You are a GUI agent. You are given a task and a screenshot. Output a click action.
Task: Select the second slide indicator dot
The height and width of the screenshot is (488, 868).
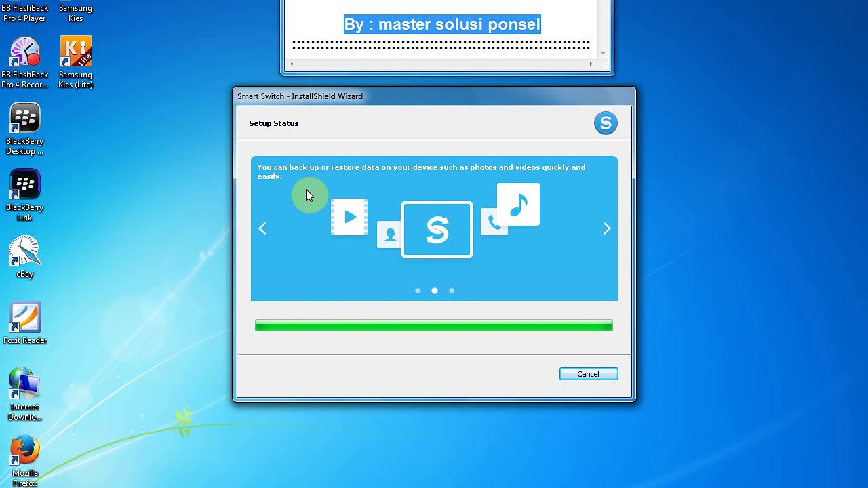pyautogui.click(x=435, y=291)
